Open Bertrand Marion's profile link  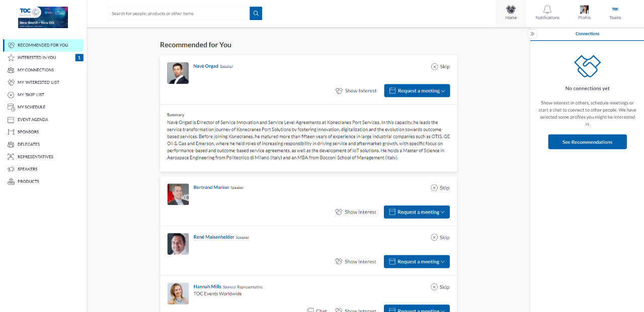click(x=211, y=187)
